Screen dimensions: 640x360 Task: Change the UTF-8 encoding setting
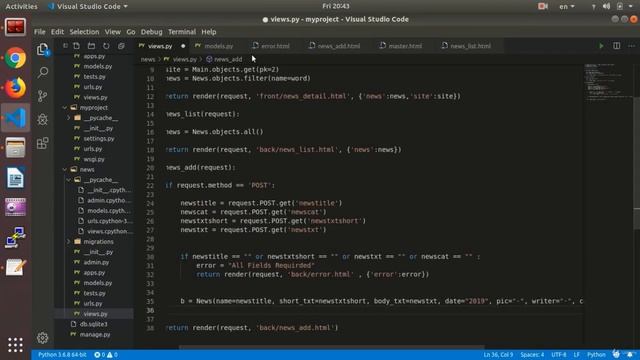click(x=559, y=355)
